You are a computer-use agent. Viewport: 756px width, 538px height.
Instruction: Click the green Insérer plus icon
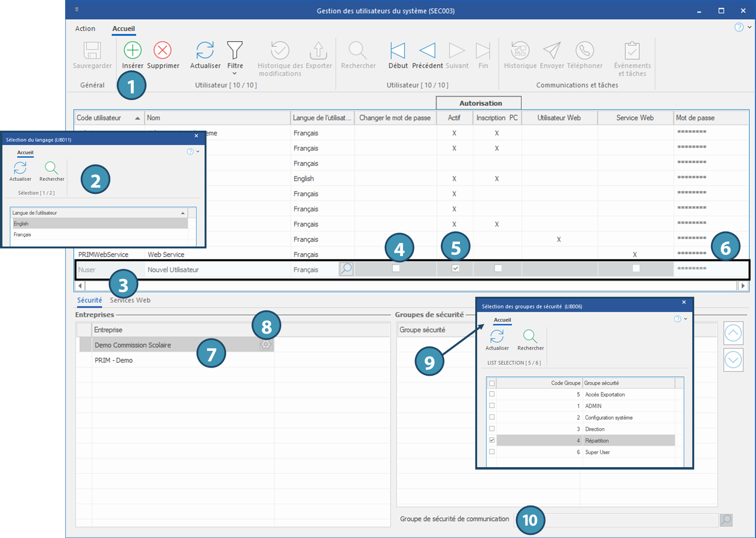[x=133, y=50]
